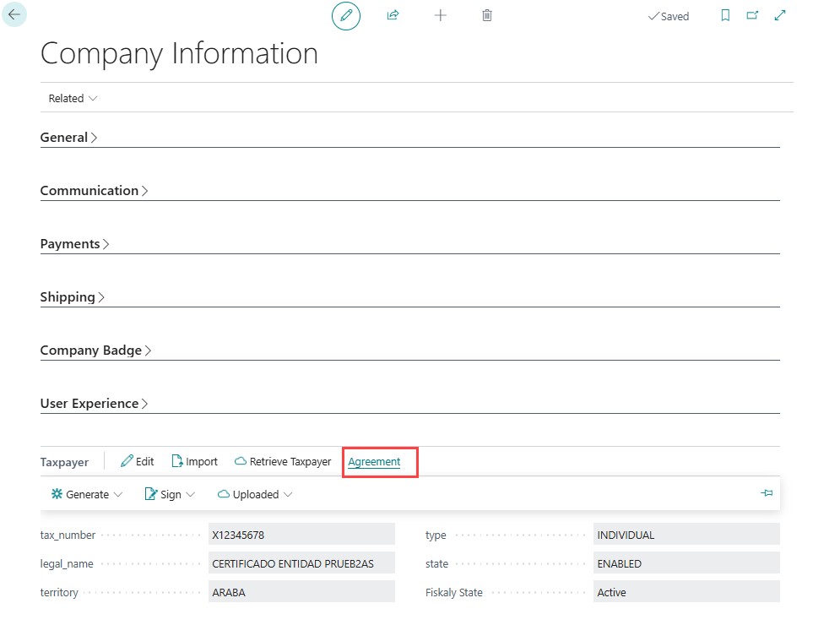The image size is (840, 625).
Task: Click the pencil edit icon at top
Action: 345,16
